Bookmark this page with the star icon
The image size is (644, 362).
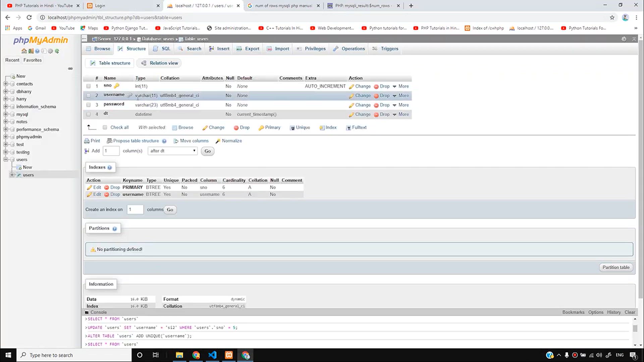tap(612, 17)
